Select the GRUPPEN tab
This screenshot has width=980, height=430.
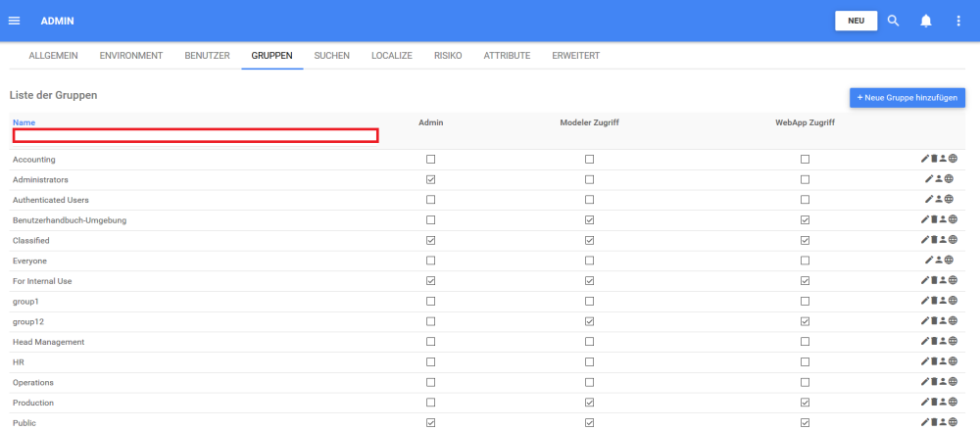271,56
